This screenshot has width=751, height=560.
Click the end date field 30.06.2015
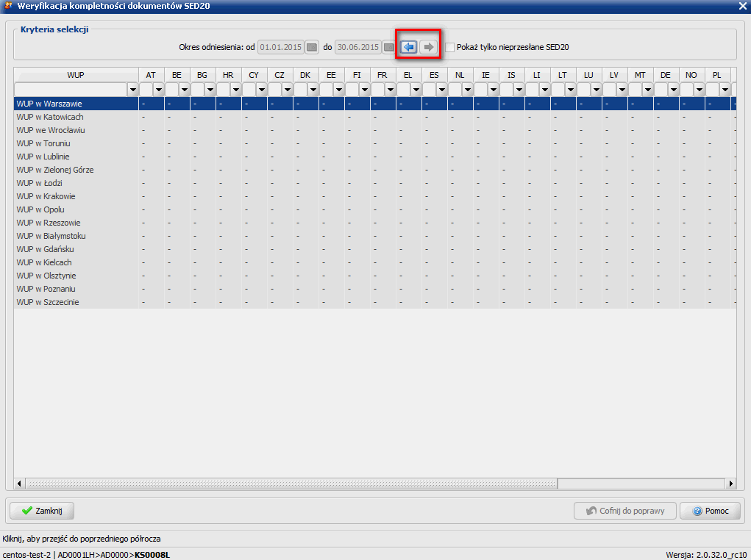pyautogui.click(x=357, y=47)
